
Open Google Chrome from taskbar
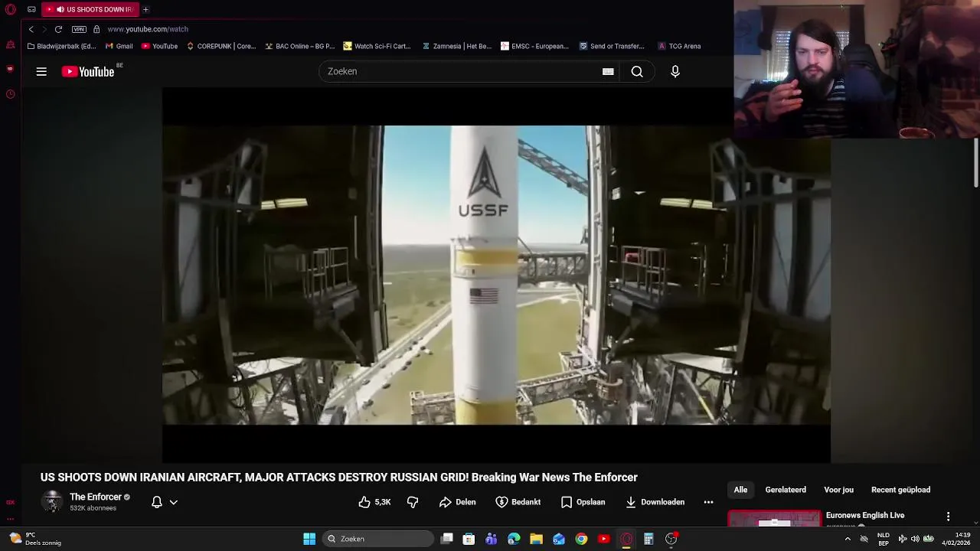(x=581, y=539)
